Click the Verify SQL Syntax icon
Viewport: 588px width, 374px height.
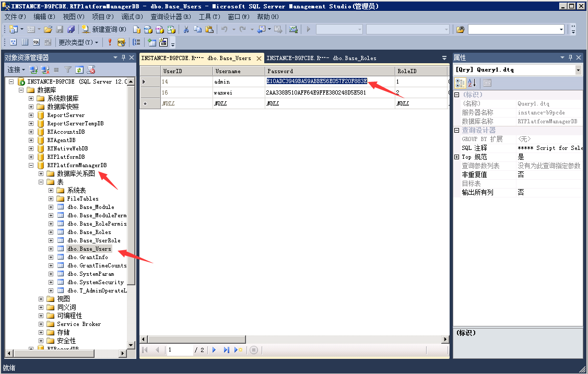(x=121, y=42)
